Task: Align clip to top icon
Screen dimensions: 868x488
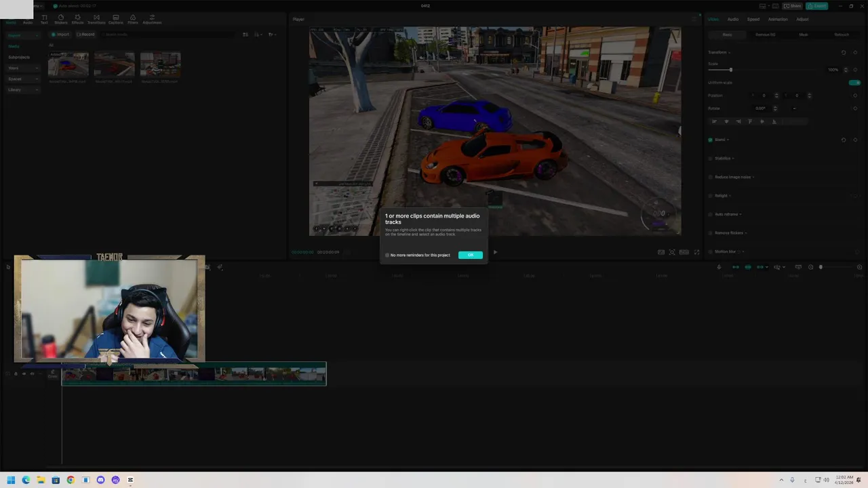Action: coord(749,121)
